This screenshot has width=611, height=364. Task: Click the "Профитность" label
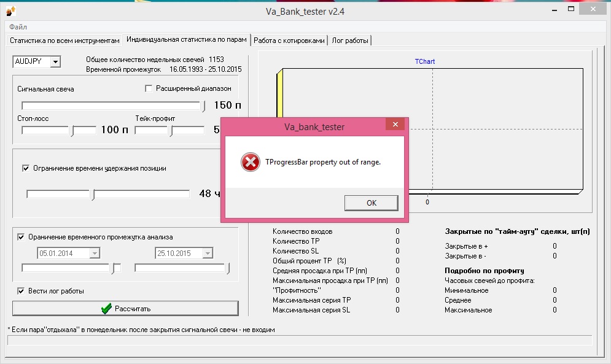[x=297, y=290]
